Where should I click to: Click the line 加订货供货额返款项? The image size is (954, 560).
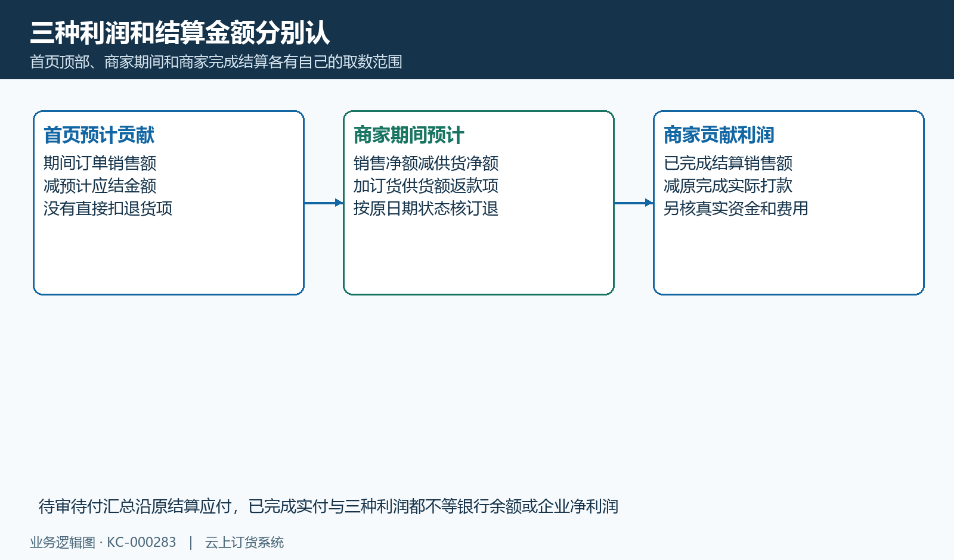coord(426,186)
